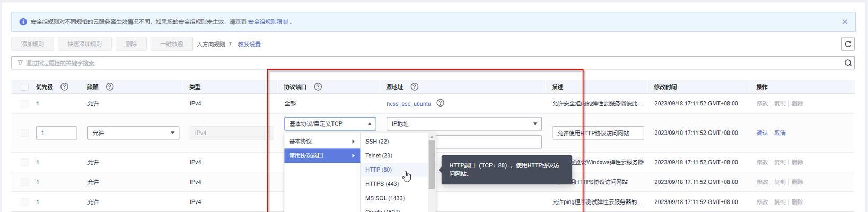This screenshot has width=868, height=212.
Task: Click 取消 to cancel editing
Action: coord(779,133)
